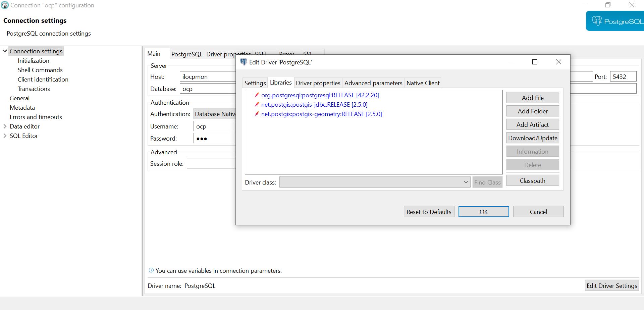The width and height of the screenshot is (644, 310).
Task: Open Edit Driver Settings
Action: click(612, 285)
